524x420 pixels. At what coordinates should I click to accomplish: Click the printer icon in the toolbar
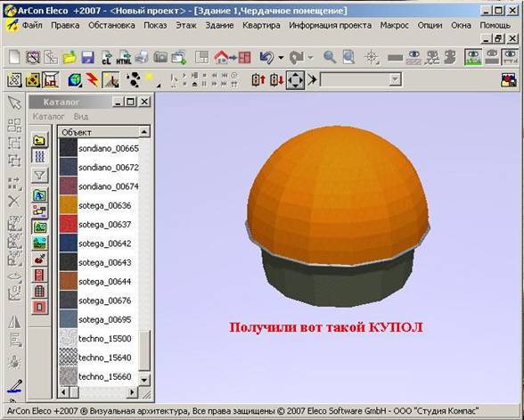pyautogui.click(x=142, y=57)
